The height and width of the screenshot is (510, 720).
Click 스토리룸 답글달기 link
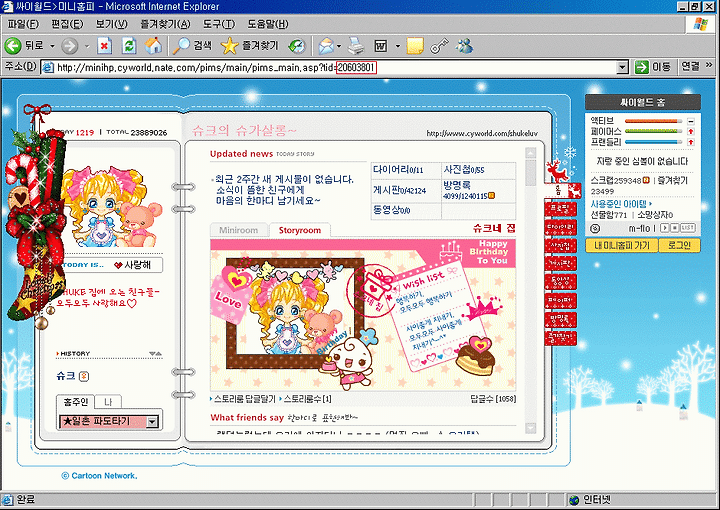coord(245,399)
